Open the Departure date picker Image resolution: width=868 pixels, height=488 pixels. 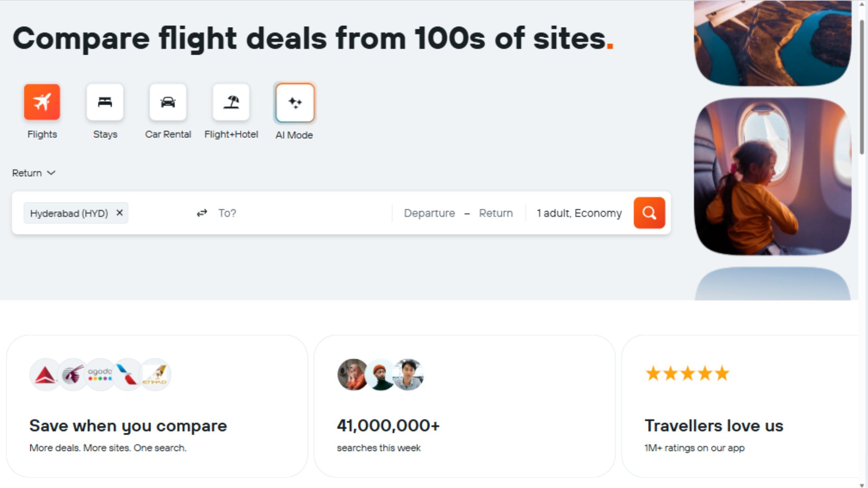tap(429, 213)
